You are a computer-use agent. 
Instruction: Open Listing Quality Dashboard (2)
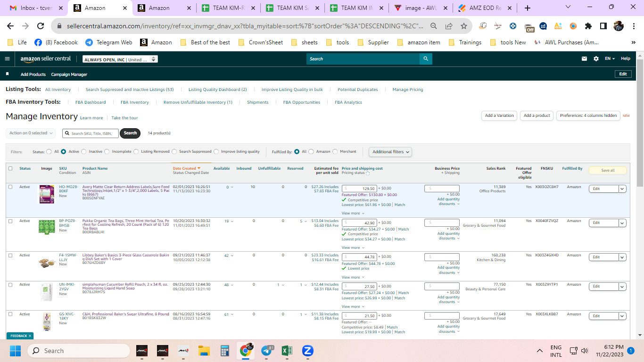(x=218, y=90)
